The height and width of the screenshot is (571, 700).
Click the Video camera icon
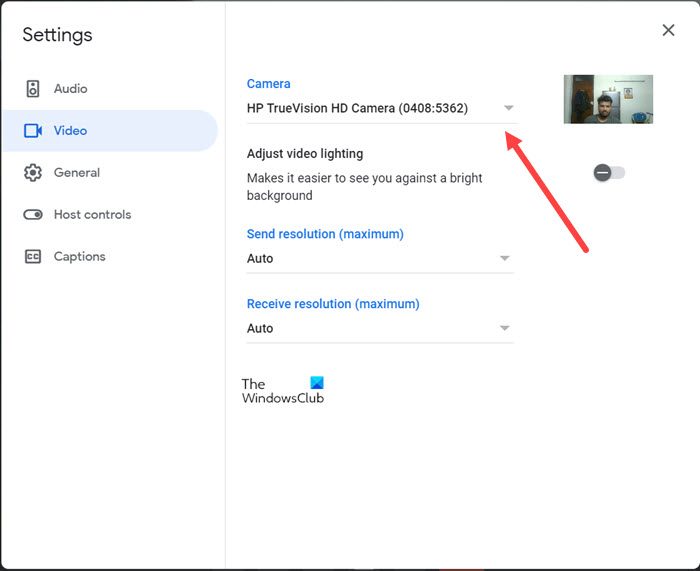pyautogui.click(x=33, y=131)
